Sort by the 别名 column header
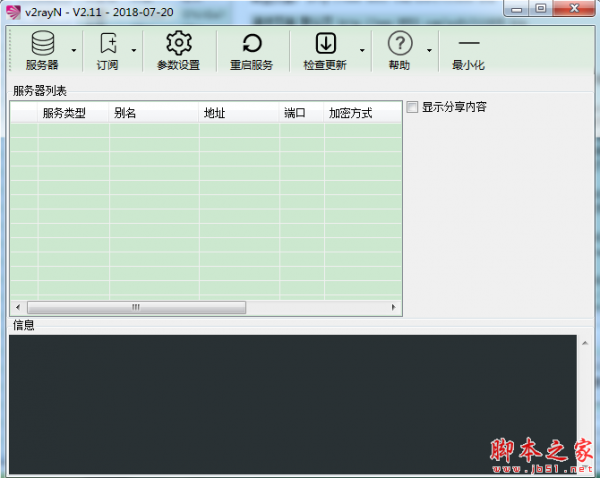This screenshot has height=478, width=600. (154, 113)
